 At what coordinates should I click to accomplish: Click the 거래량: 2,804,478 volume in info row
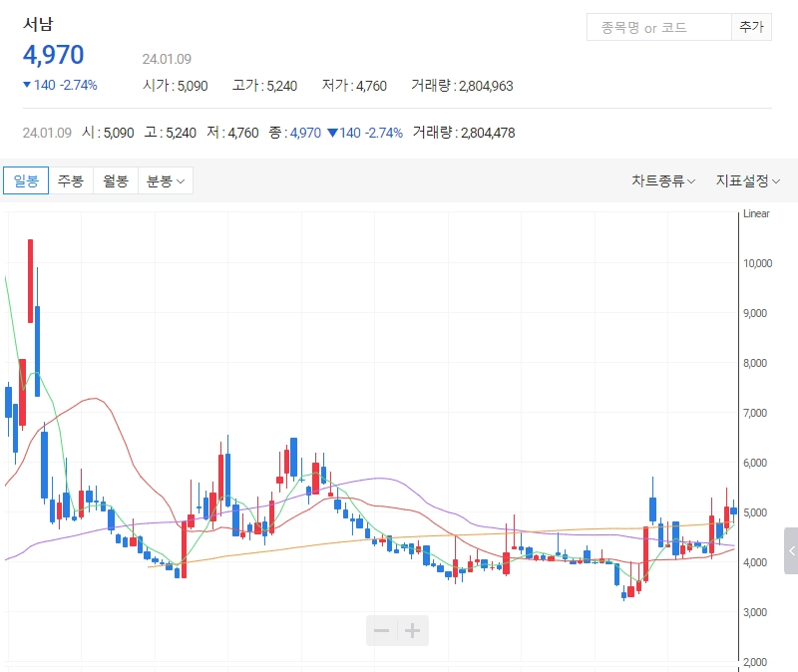[x=464, y=133]
